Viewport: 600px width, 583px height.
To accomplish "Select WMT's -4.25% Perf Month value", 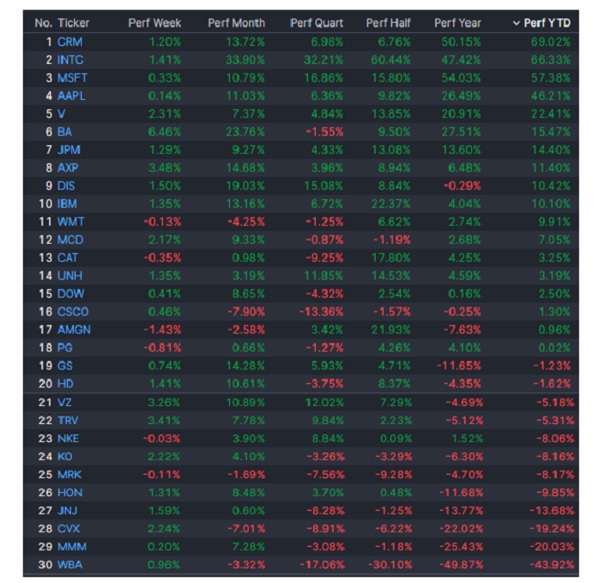I will (x=246, y=221).
